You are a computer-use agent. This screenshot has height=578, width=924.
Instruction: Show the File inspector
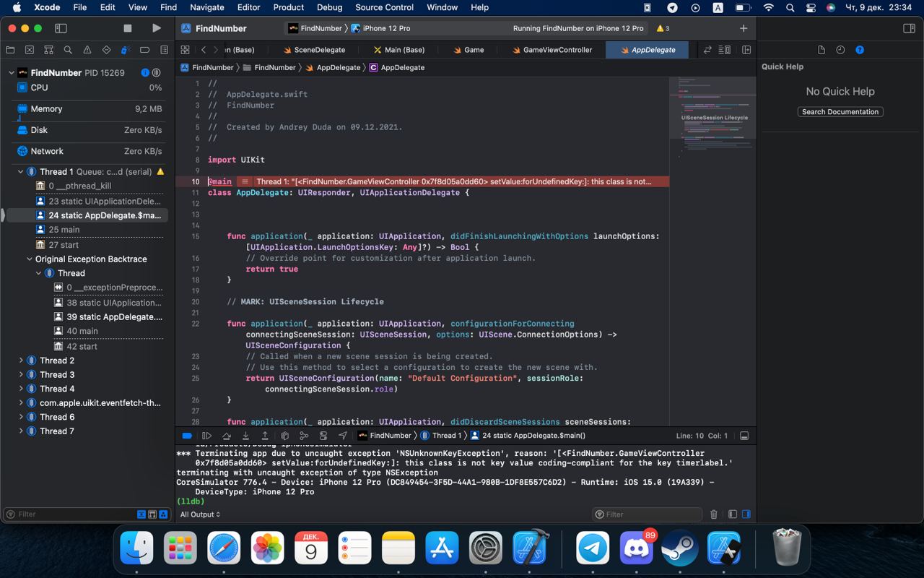tap(821, 50)
